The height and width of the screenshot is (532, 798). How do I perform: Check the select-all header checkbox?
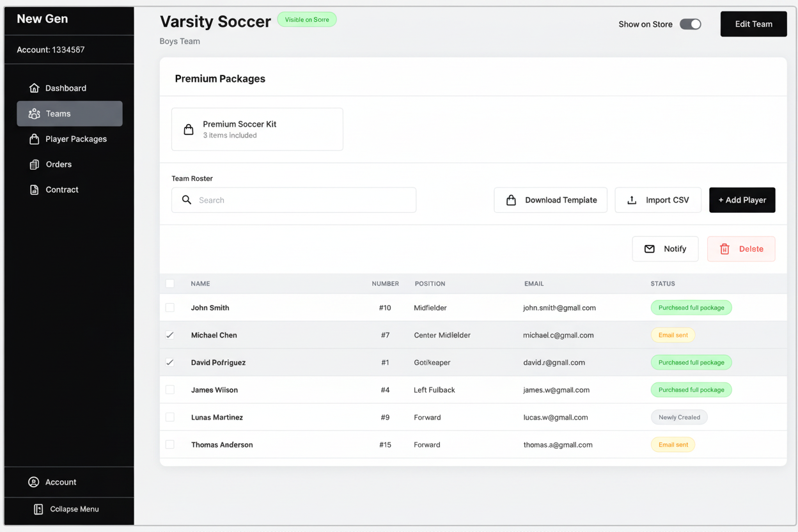click(x=170, y=283)
